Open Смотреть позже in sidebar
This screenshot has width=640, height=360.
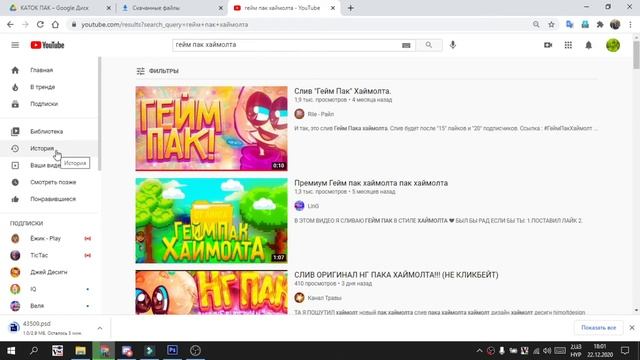pos(49,182)
